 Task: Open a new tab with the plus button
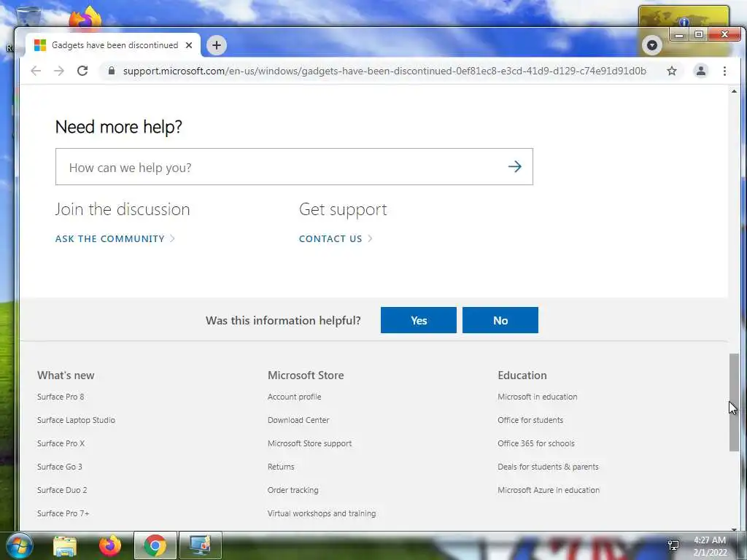coord(216,45)
